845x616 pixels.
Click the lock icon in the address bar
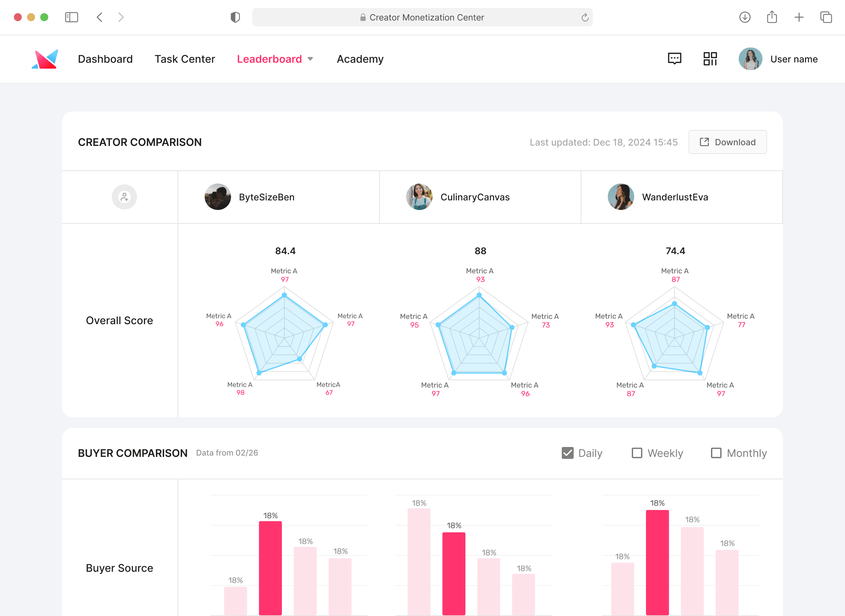pos(363,17)
